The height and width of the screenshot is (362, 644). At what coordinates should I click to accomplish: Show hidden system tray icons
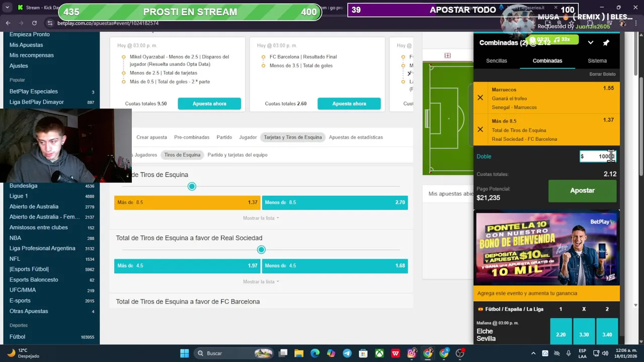tap(533, 353)
